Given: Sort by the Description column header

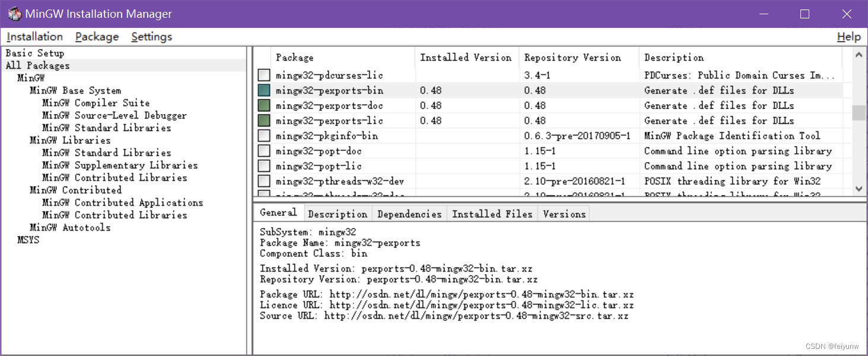Looking at the screenshot, I should (740, 58).
